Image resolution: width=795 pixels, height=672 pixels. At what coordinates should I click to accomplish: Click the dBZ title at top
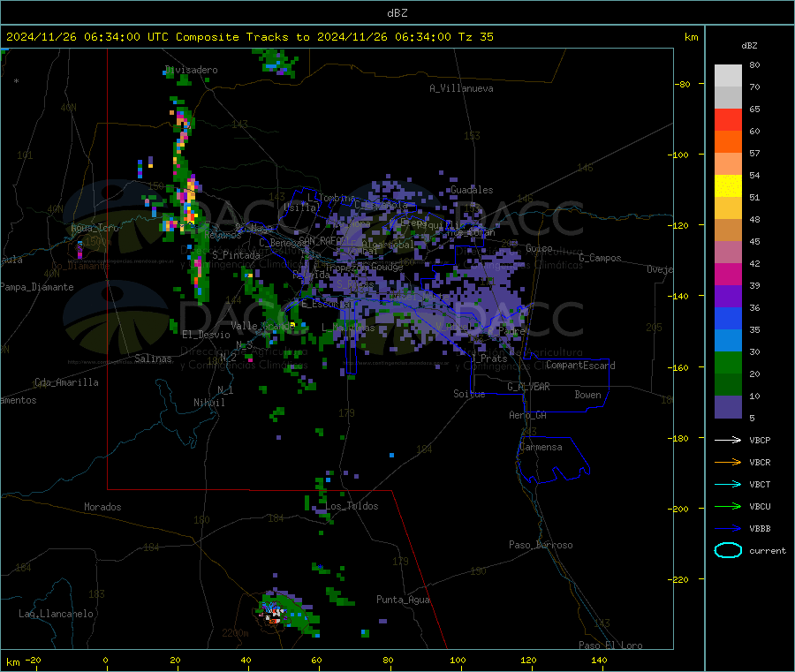tap(397, 13)
